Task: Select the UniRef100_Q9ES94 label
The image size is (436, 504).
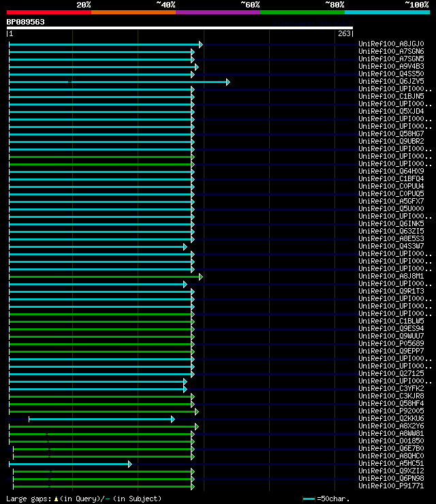Action: [x=391, y=328]
